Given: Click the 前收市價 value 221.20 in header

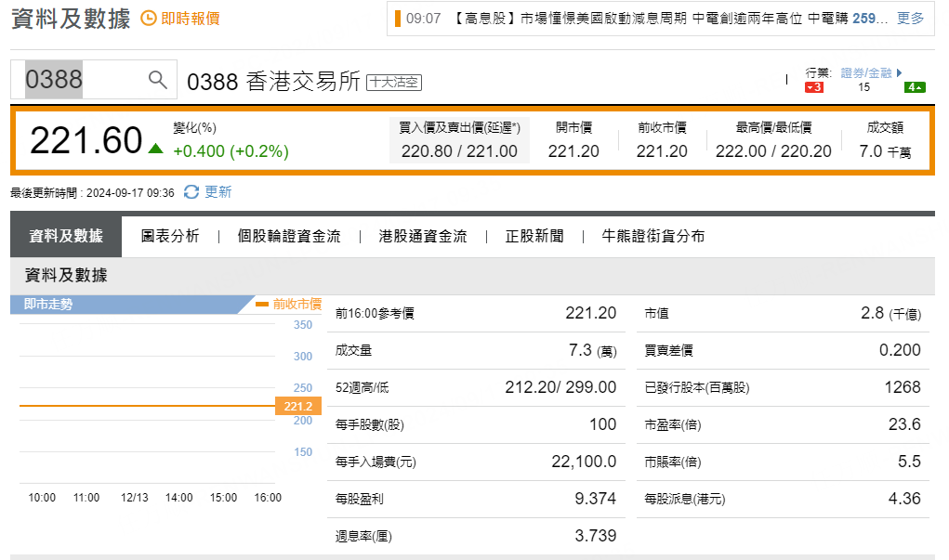Looking at the screenshot, I should click(x=662, y=150).
